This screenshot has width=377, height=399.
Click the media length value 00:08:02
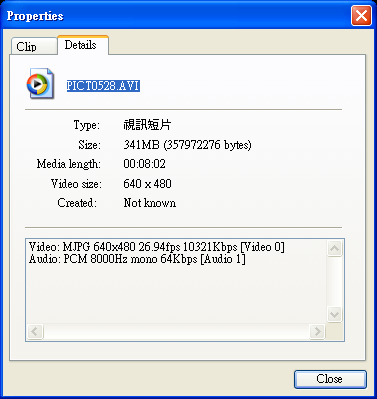click(x=144, y=164)
